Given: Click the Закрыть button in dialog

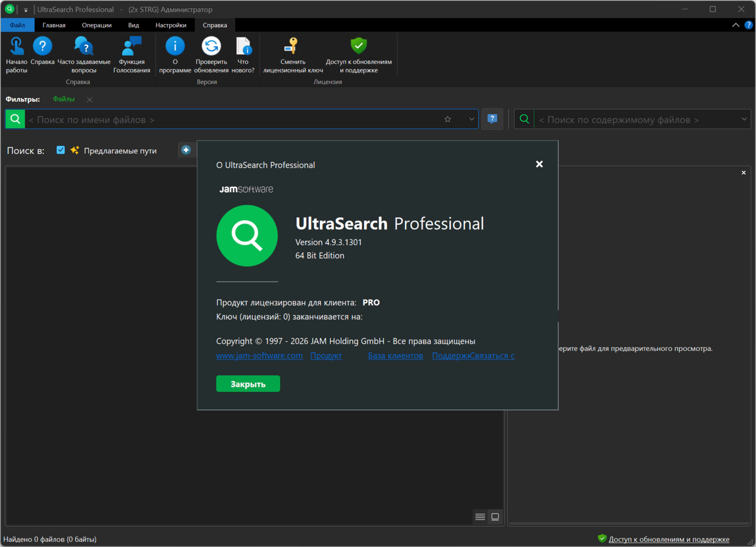Looking at the screenshot, I should (x=248, y=384).
